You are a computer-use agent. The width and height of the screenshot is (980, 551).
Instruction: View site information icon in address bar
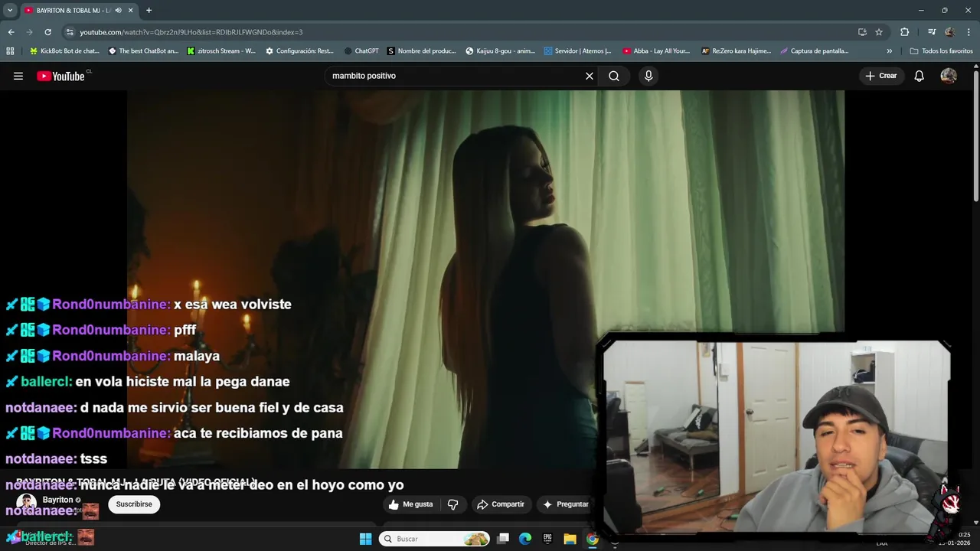point(70,32)
